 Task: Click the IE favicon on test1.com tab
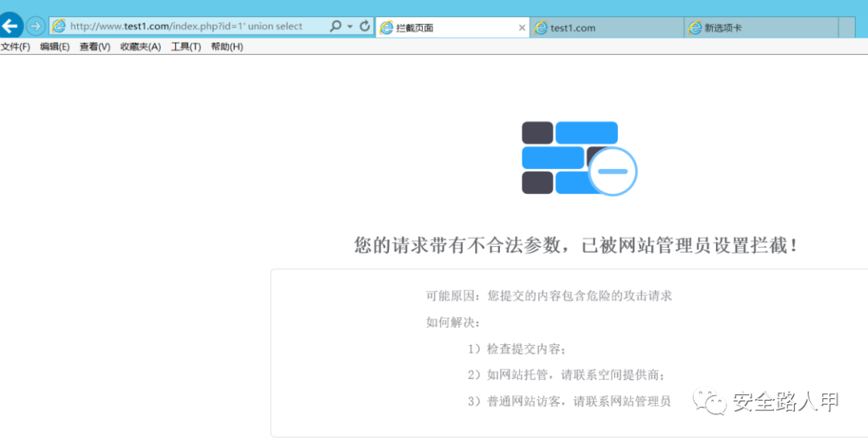point(541,27)
